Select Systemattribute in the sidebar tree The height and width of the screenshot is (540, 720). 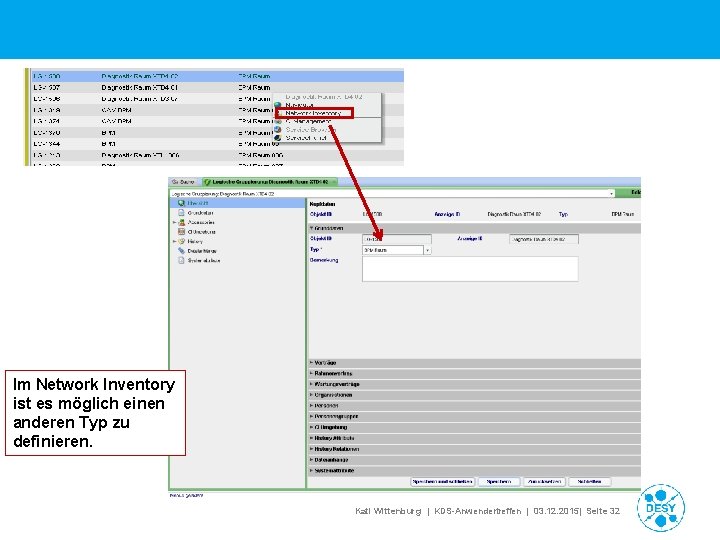pyautogui.click(x=204, y=260)
